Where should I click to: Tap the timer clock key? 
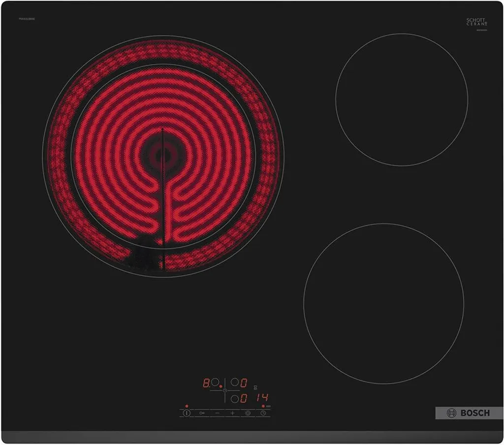click(263, 413)
